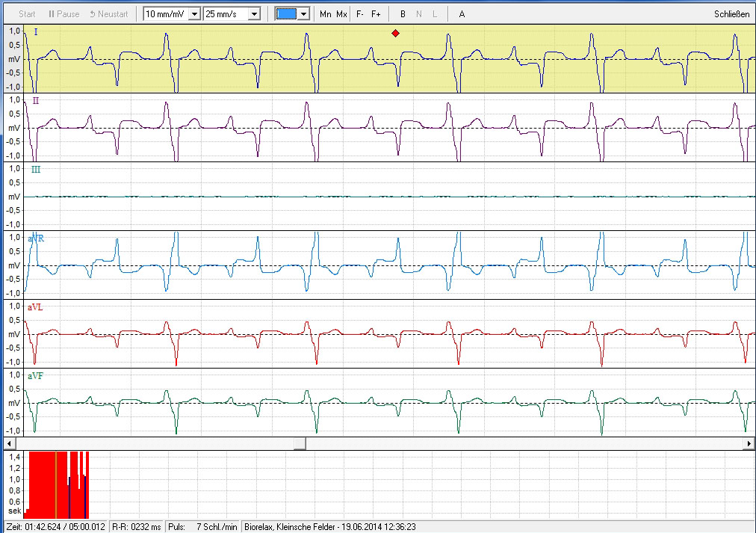Click the horizontal scrollbar right arrow
This screenshot has height=533, width=756.
coord(749,443)
